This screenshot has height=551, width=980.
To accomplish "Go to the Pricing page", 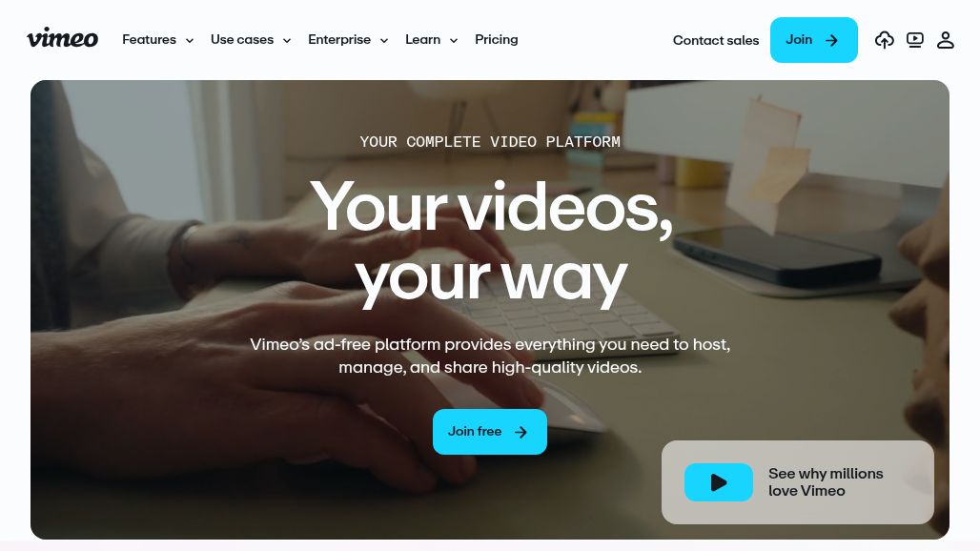I will 497,39.
